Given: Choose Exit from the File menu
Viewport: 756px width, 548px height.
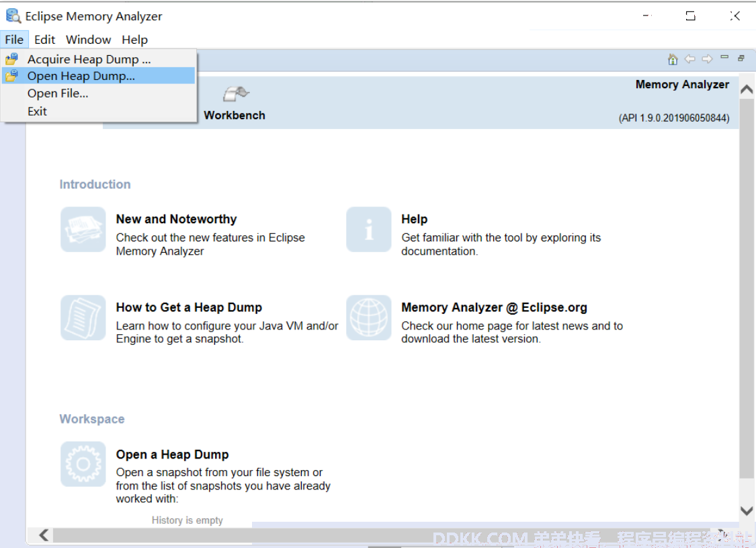Looking at the screenshot, I should click(98, 111).
